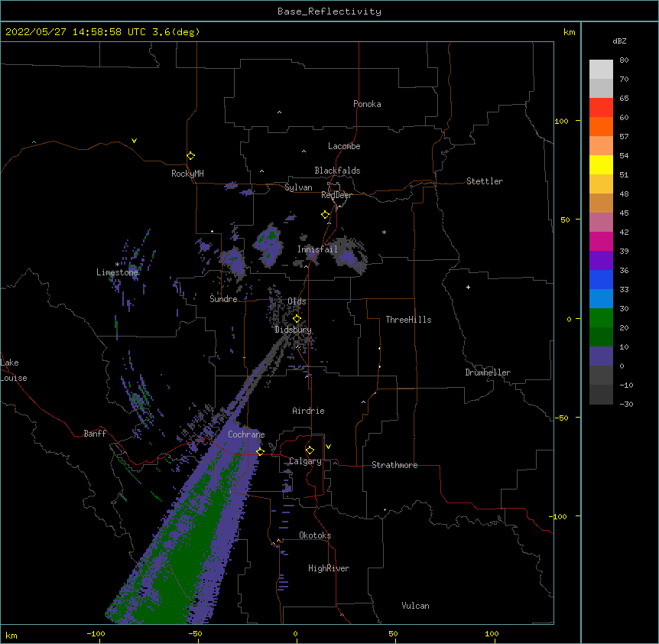Select the bright green 20-30 dBZ swatch

(601, 318)
